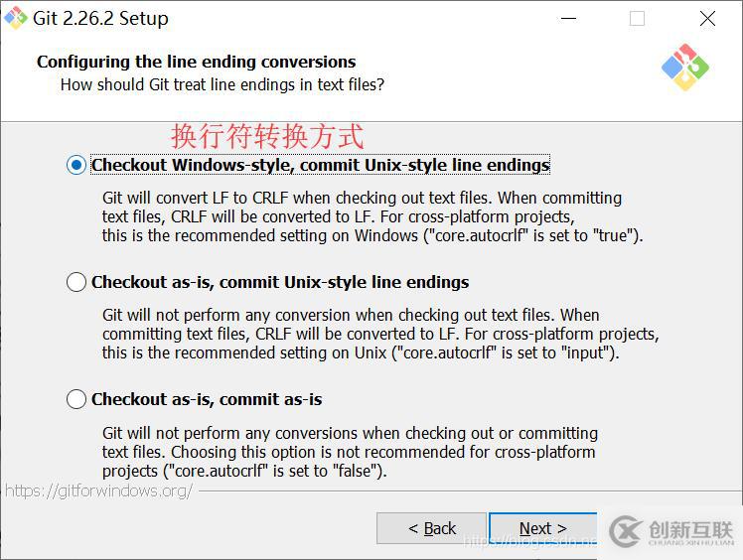Close the Git 2.26.2 Setup window
Screen dimensions: 743x560
(707, 18)
